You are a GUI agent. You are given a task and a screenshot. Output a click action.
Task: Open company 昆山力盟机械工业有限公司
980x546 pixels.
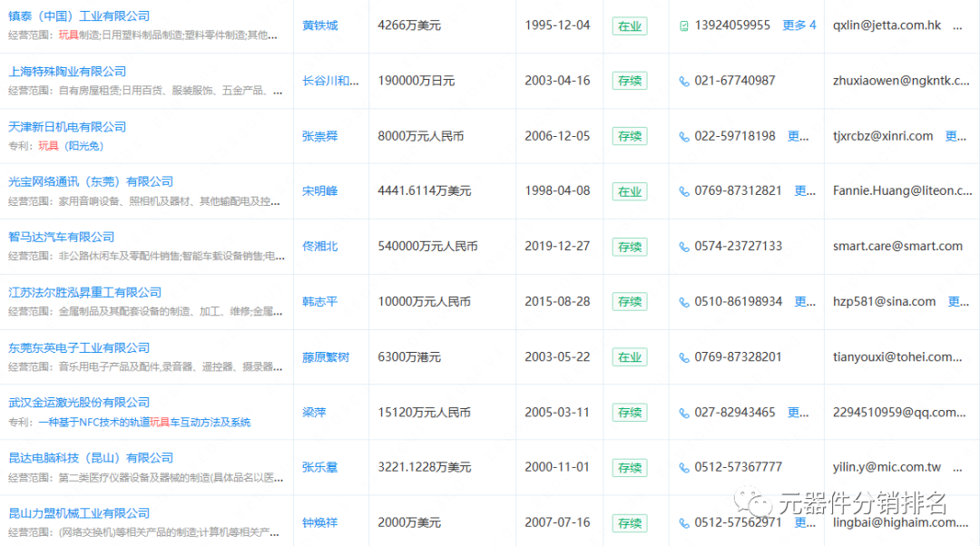click(79, 513)
